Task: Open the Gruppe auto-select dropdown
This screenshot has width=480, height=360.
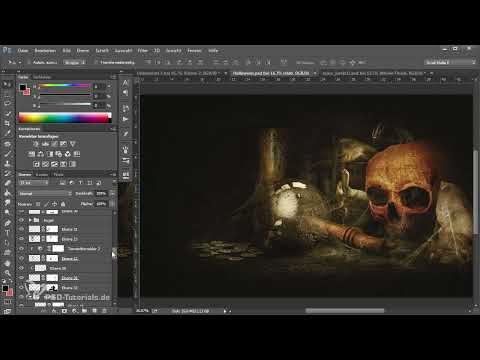Action: 75,62
